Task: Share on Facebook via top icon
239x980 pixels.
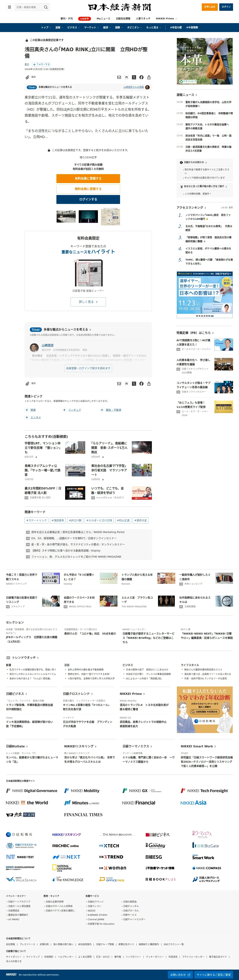Action: pos(141,77)
